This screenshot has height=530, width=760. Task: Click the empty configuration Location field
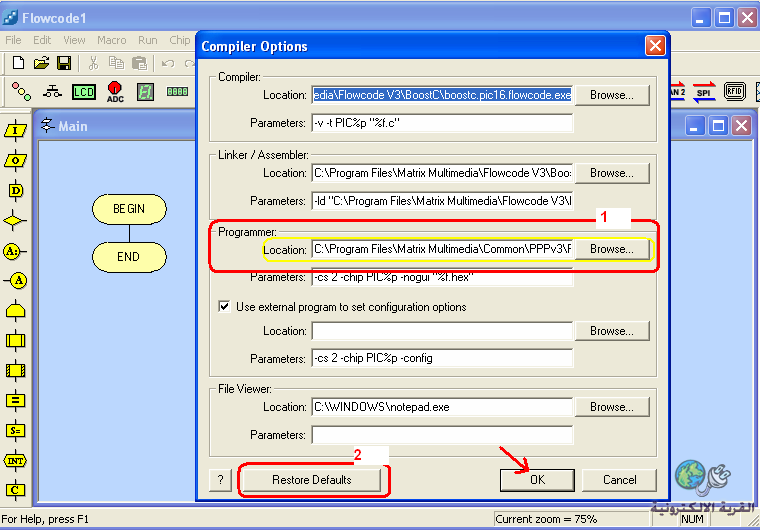442,331
